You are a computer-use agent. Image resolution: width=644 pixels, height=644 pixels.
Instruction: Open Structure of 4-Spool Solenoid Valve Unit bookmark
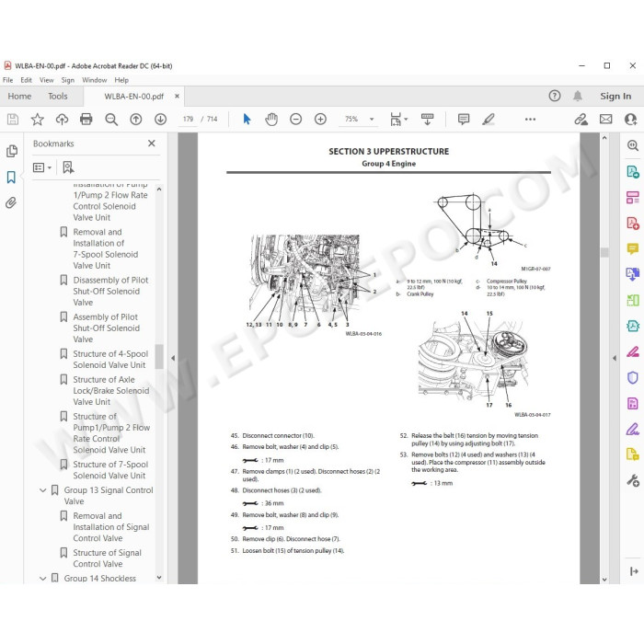click(110, 360)
